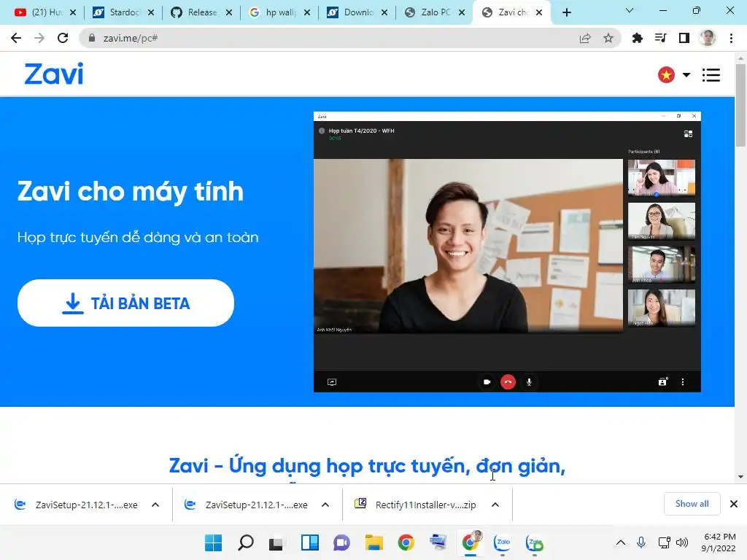The height and width of the screenshot is (560, 747).
Task: Expand options for first ZaviSetup download
Action: point(155,505)
